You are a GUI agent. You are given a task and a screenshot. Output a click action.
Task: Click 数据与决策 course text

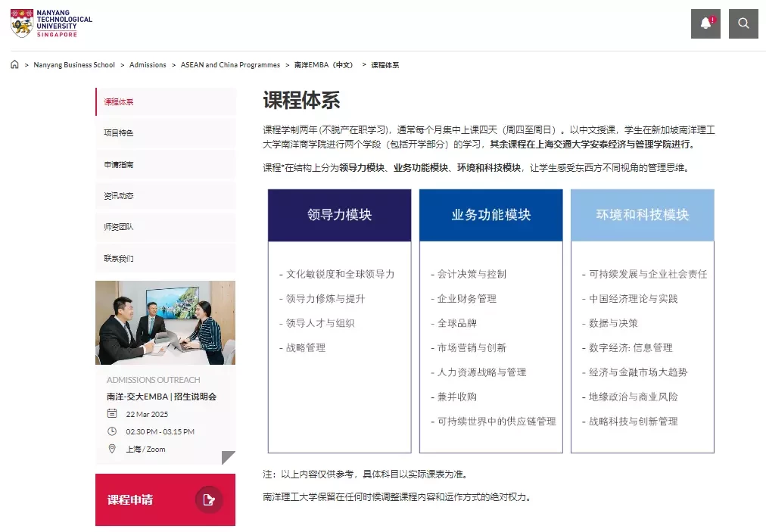[613, 323]
